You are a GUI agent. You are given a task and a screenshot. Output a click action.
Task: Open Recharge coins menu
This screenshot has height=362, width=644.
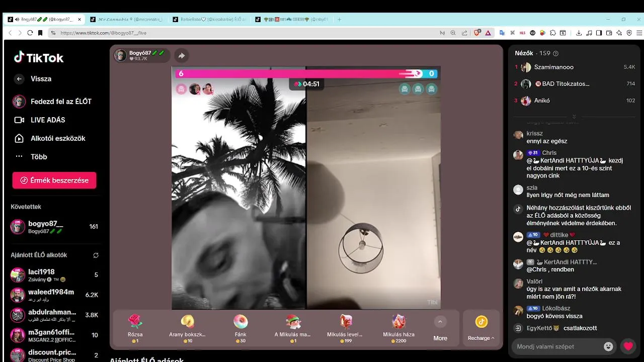(x=481, y=328)
